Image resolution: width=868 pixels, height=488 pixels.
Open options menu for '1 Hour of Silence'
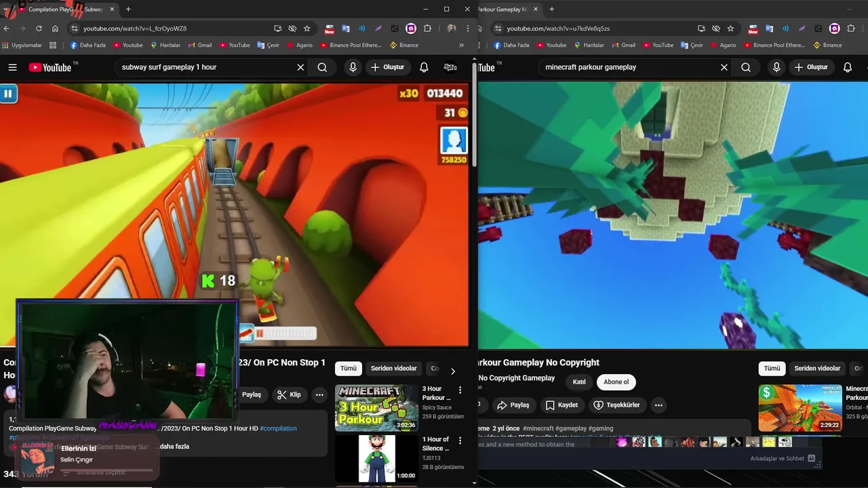(460, 441)
